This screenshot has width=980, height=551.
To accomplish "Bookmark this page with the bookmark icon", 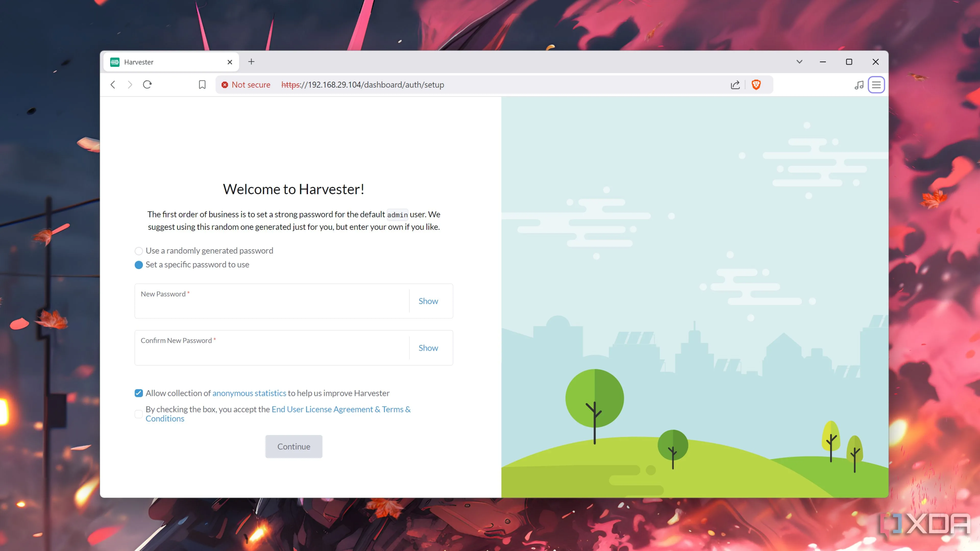I will click(x=202, y=84).
